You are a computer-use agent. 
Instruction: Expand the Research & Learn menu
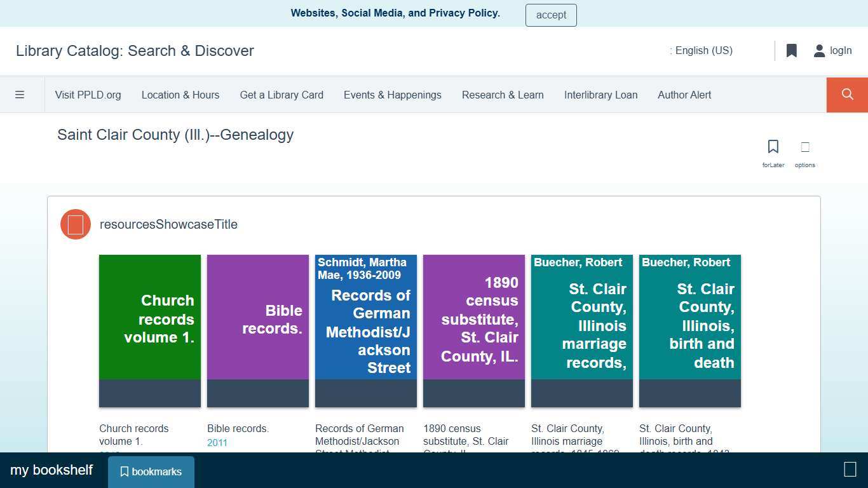pyautogui.click(x=503, y=95)
